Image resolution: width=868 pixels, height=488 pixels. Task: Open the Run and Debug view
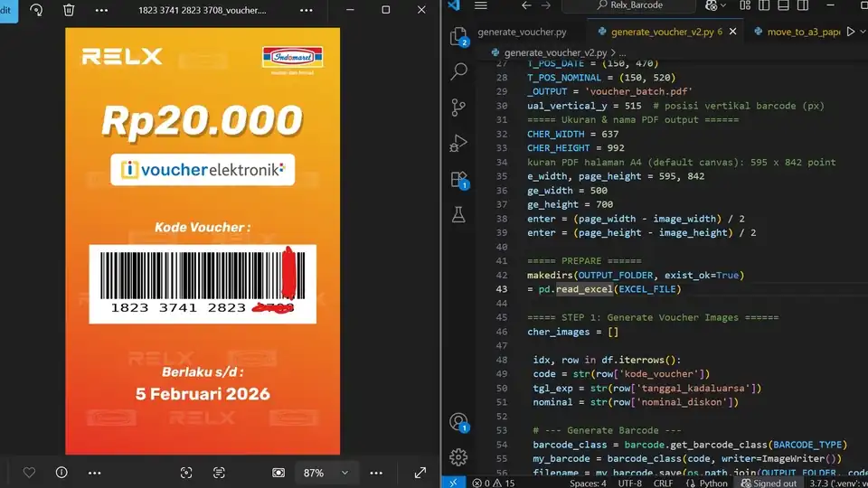pyautogui.click(x=458, y=143)
